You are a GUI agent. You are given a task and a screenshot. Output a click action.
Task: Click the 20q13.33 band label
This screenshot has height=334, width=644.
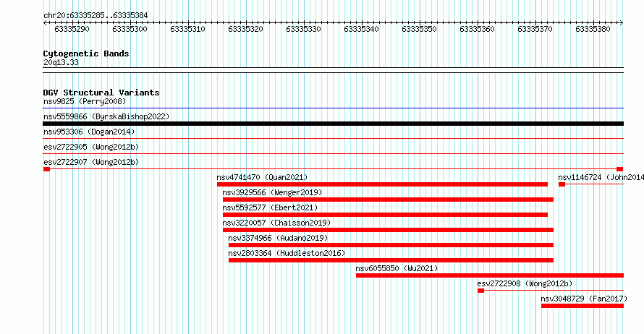[61, 62]
